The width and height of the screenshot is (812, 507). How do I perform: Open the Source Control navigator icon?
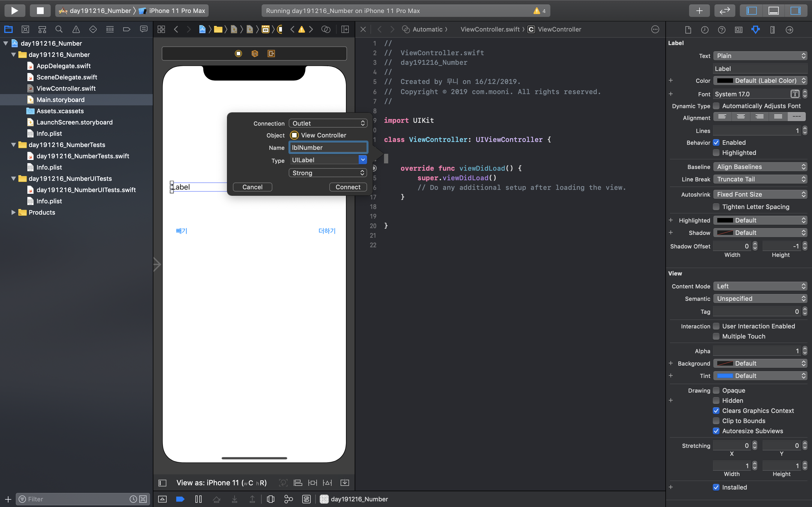(25, 30)
